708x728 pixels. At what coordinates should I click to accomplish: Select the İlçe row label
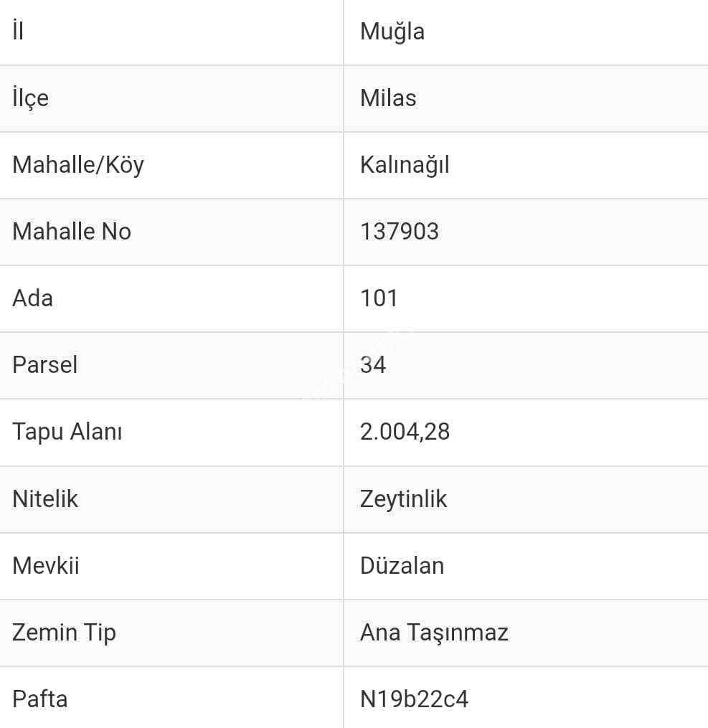30,98
